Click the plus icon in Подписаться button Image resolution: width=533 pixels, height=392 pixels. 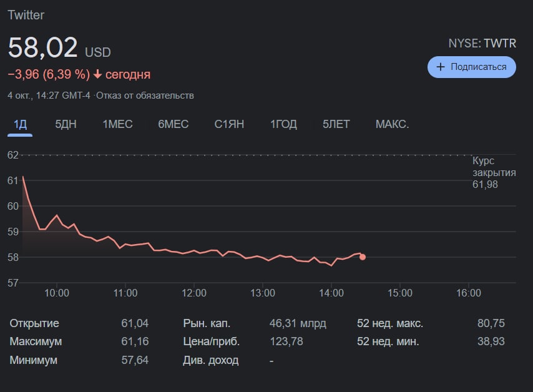click(440, 67)
